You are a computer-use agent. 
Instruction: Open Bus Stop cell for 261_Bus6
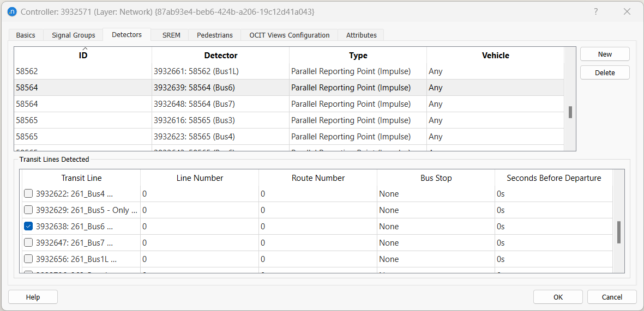pos(435,227)
